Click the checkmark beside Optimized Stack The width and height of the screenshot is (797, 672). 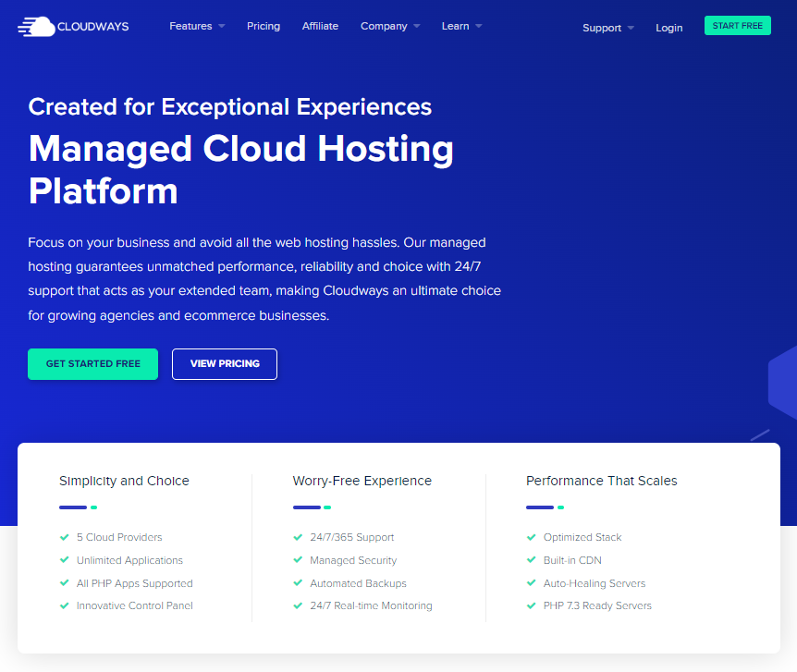(531, 537)
